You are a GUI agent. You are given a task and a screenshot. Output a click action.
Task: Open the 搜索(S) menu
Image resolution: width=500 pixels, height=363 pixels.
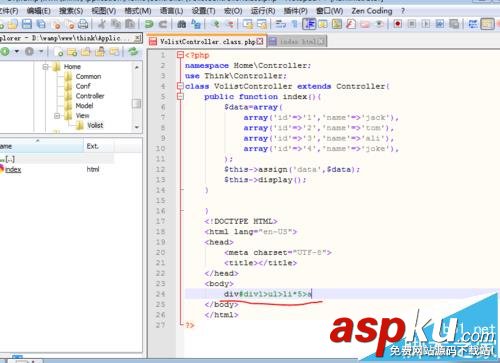[x=71, y=11]
